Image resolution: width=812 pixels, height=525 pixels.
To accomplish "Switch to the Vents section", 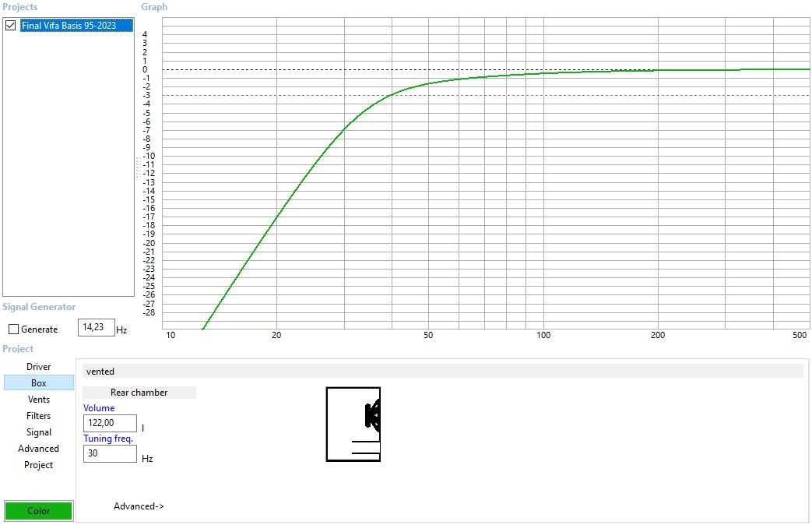I will [x=39, y=400].
